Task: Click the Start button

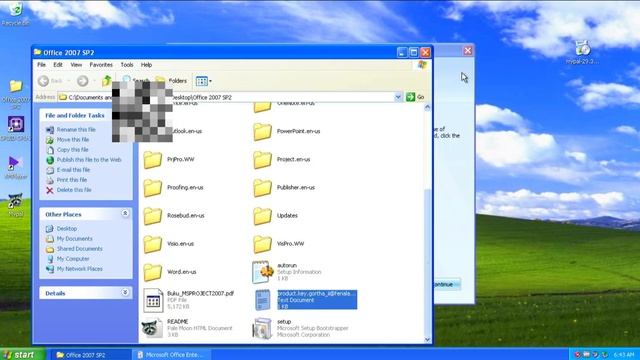Action: point(23,355)
